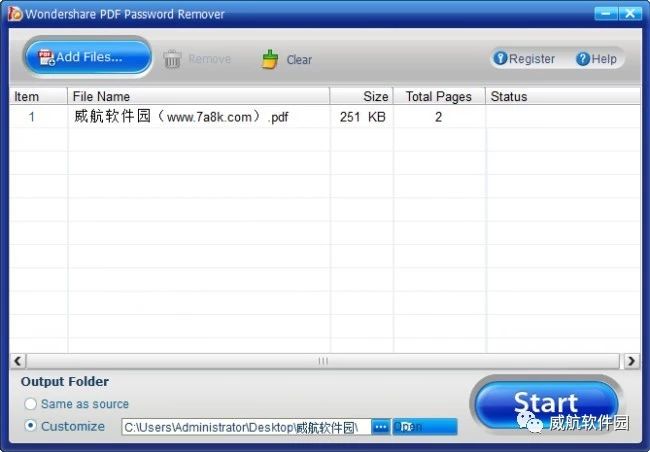Select the Same as source radio button

pos(30,403)
